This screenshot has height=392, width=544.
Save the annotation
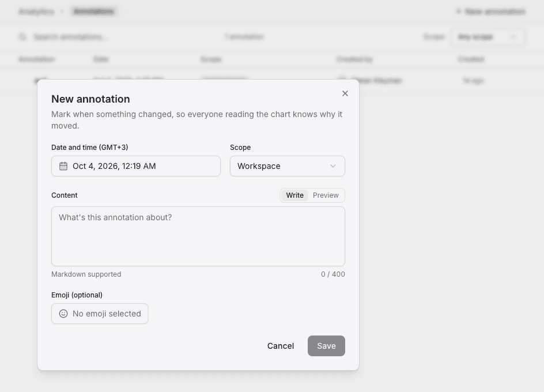[326, 346]
